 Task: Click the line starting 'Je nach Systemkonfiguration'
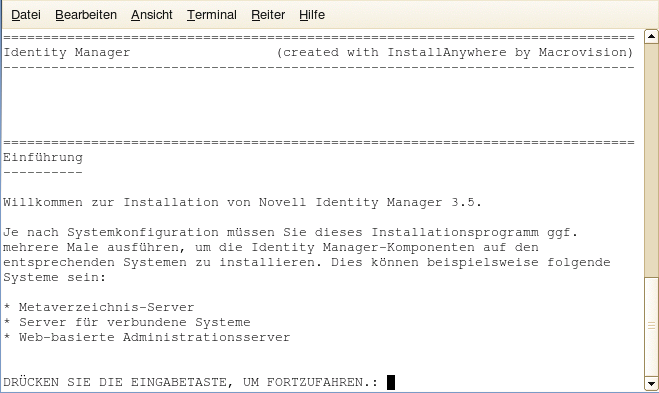(290, 232)
